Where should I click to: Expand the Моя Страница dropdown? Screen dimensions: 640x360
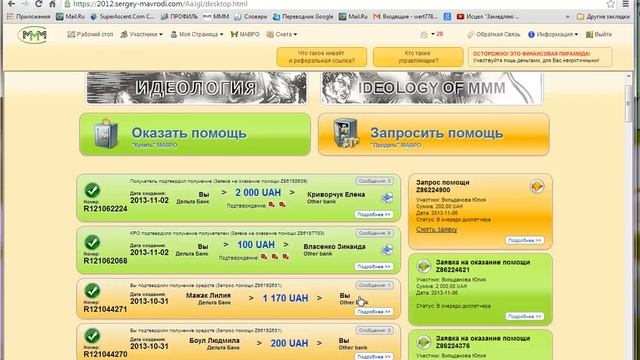197,35
